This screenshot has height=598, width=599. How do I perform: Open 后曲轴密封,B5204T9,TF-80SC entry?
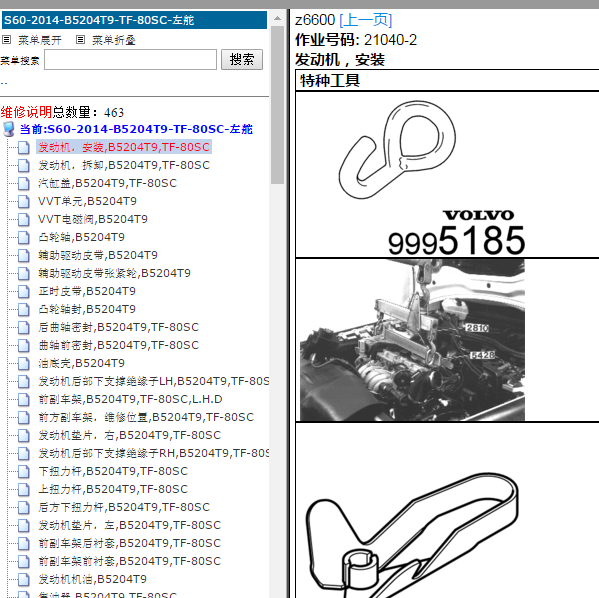[x=118, y=327]
